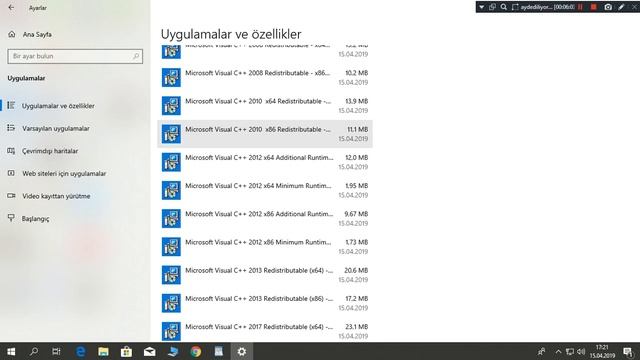Click the Video kayıttan yürütme camera icon
Image resolution: width=640 pixels, height=360 pixels.
point(11,196)
